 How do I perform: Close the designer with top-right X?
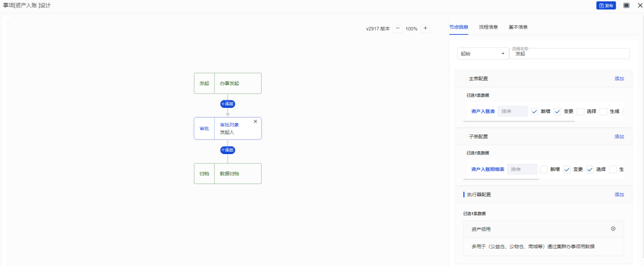[639, 5]
